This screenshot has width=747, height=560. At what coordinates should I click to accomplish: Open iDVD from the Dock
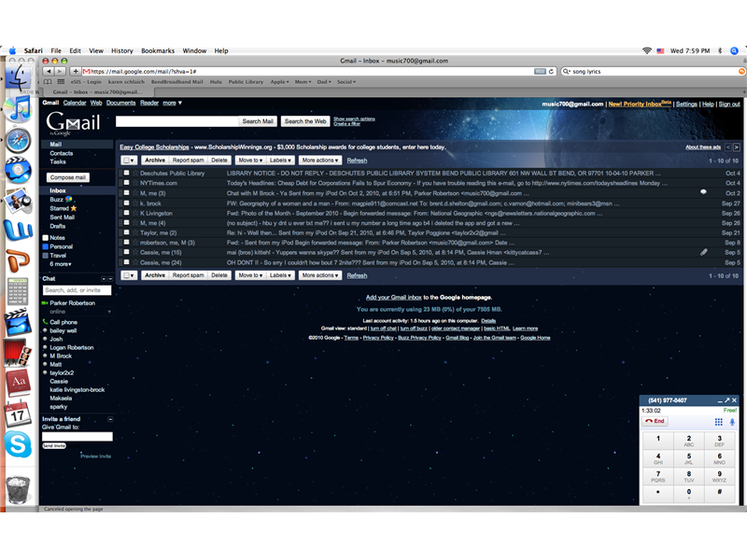pyautogui.click(x=19, y=170)
